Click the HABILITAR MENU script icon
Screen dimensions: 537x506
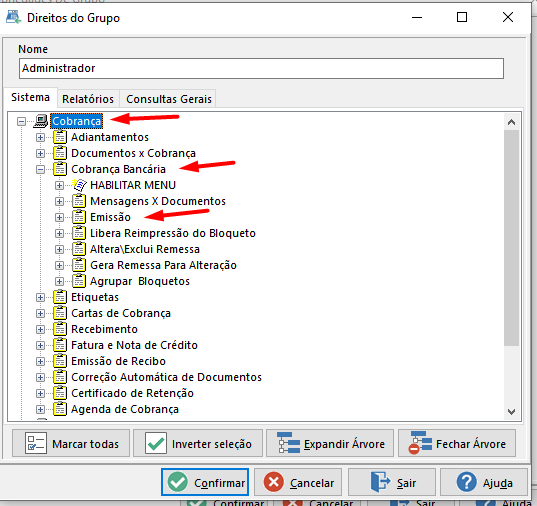(x=79, y=185)
